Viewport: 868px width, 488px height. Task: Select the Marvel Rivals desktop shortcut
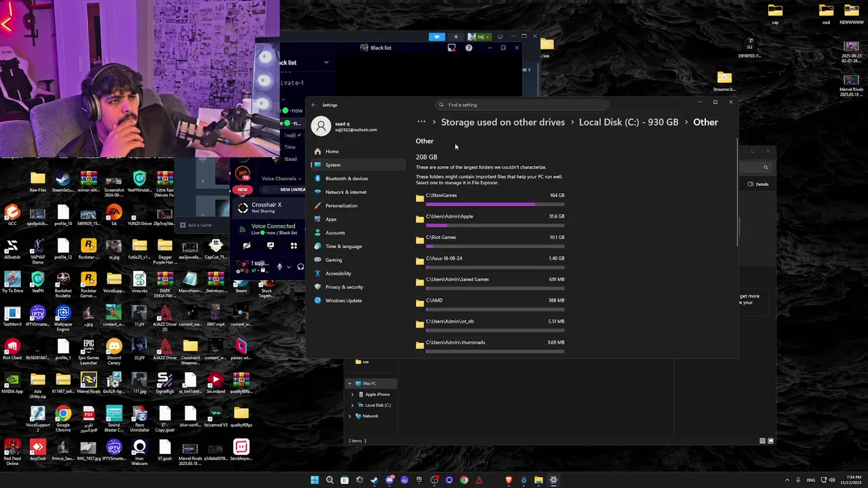[x=88, y=384]
